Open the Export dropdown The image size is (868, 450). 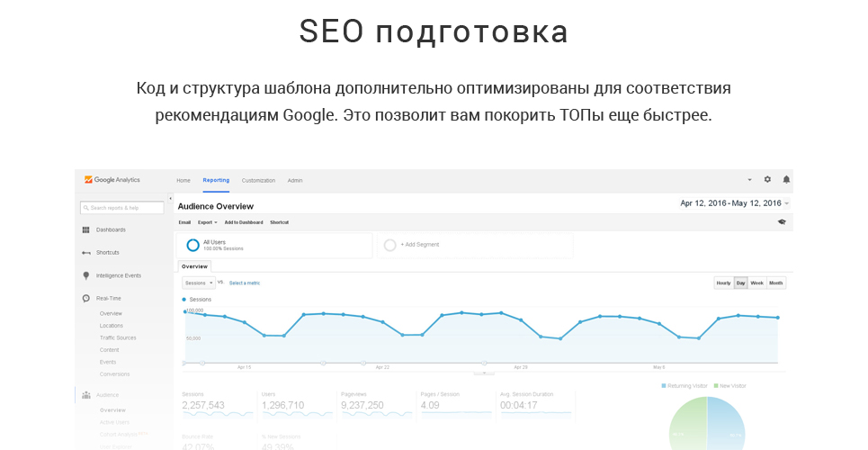tap(208, 222)
